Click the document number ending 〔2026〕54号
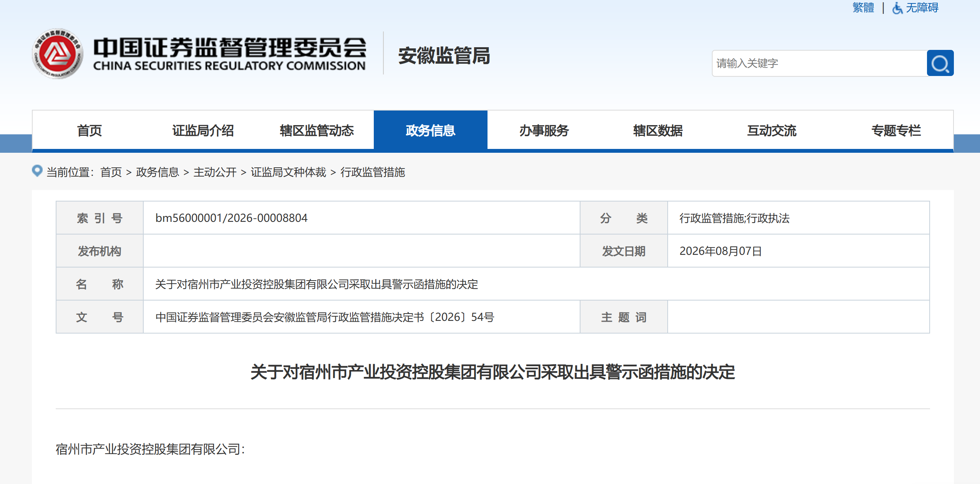 click(325, 317)
